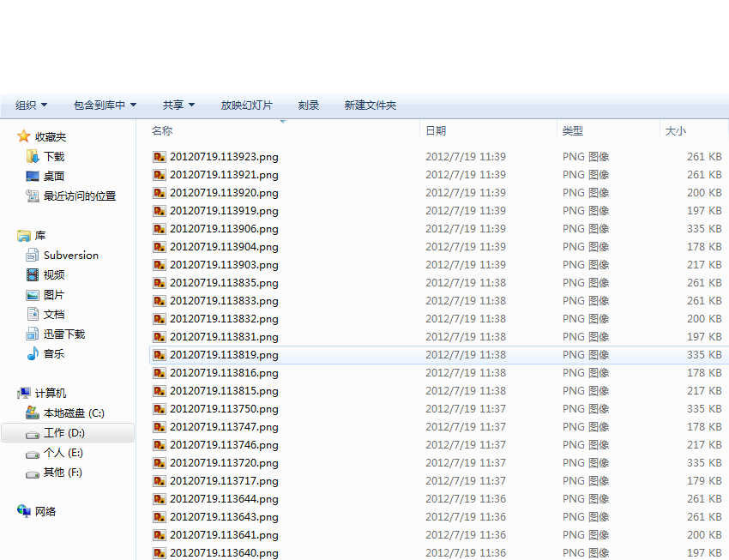Select file name 20120719.113746.png

[224, 445]
